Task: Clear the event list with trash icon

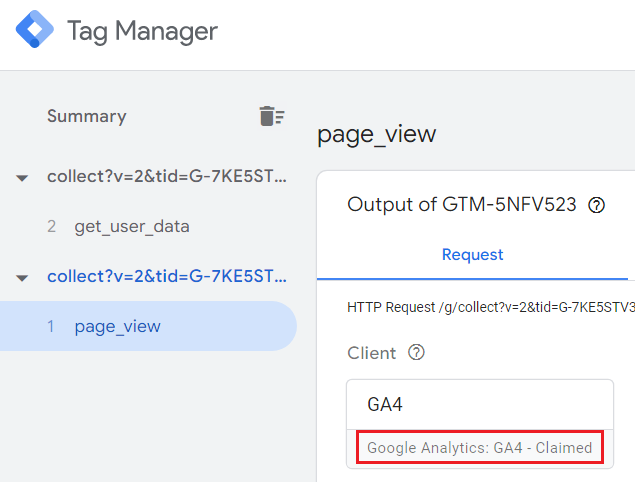Action: tap(271, 116)
